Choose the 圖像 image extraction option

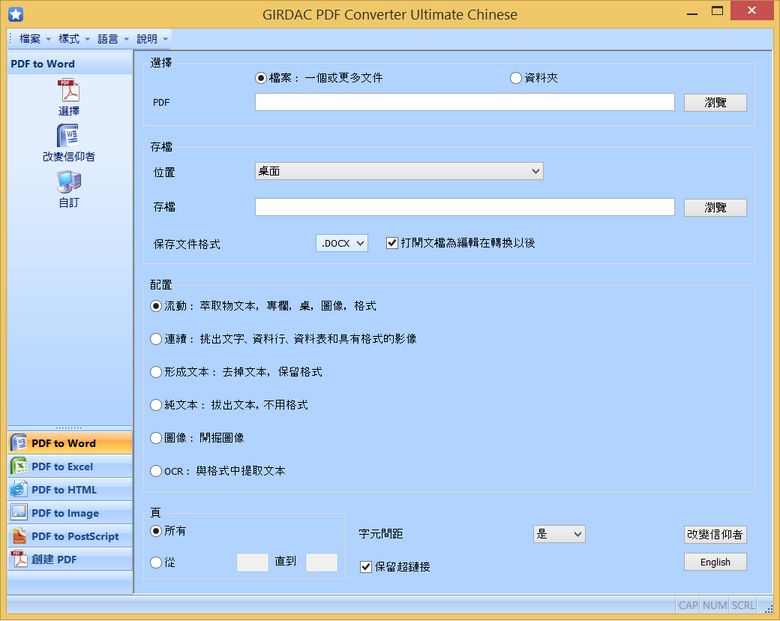(156, 438)
